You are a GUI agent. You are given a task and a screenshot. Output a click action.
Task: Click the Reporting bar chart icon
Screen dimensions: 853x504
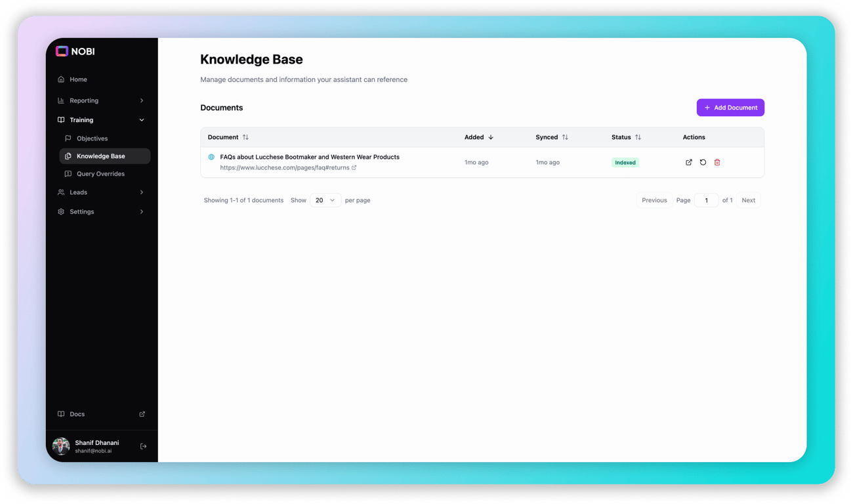61,100
